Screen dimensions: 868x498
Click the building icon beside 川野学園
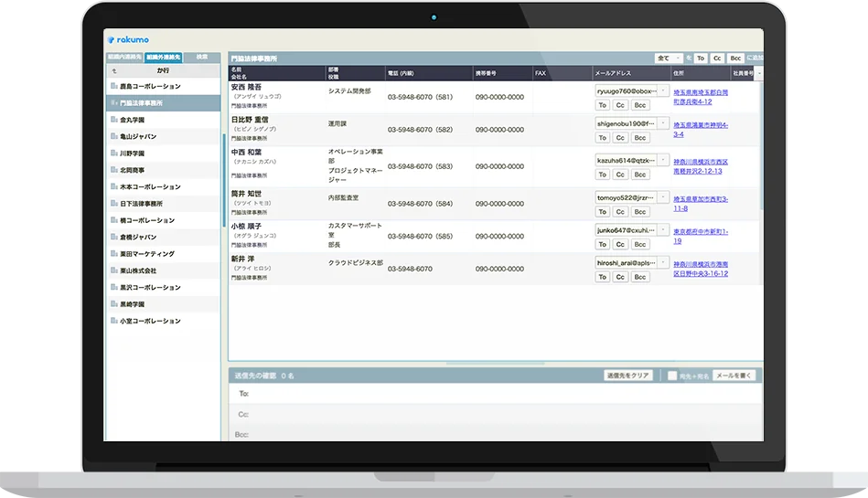113,154
